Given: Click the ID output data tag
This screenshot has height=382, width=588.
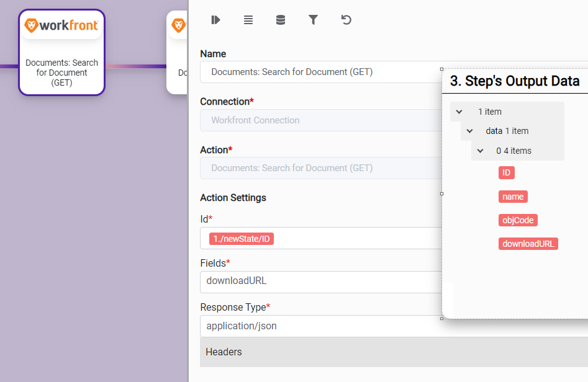Looking at the screenshot, I should [x=506, y=172].
